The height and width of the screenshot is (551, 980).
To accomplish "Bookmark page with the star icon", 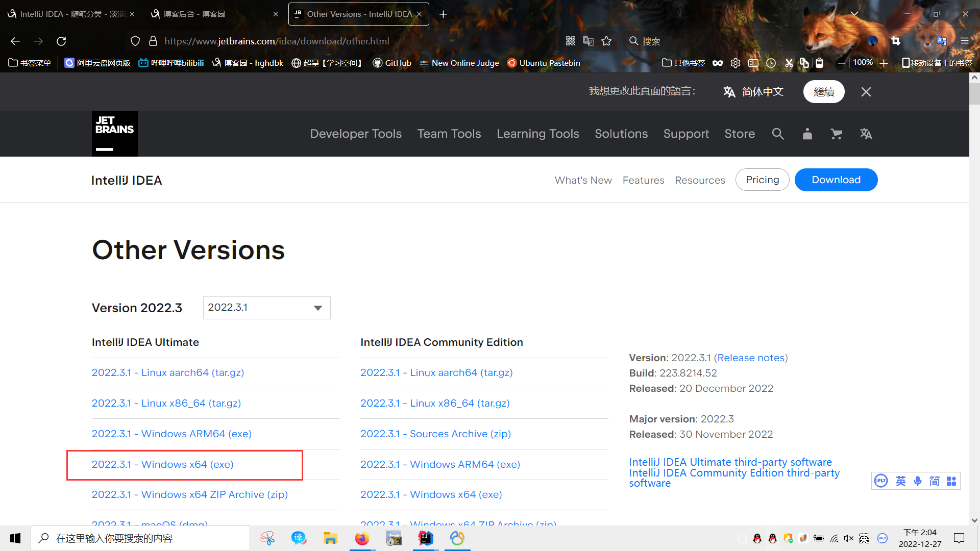I will pyautogui.click(x=606, y=41).
